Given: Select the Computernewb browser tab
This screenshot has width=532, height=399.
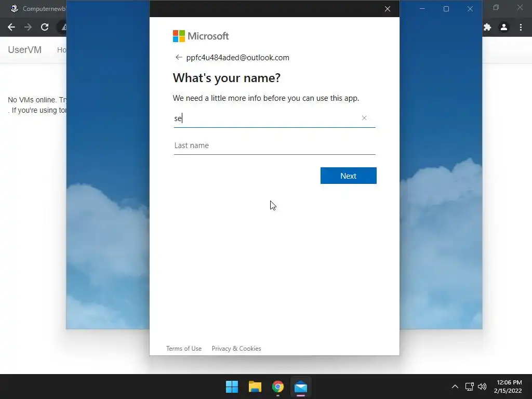Looking at the screenshot, I should tap(37, 9).
